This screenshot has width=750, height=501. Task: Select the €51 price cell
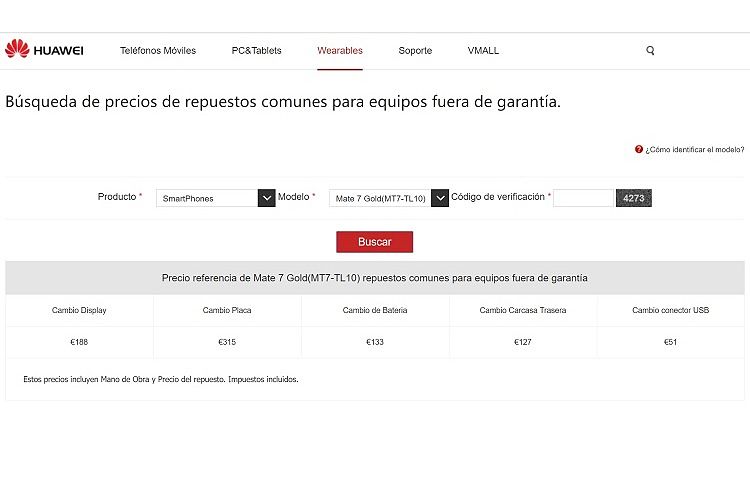point(671,342)
